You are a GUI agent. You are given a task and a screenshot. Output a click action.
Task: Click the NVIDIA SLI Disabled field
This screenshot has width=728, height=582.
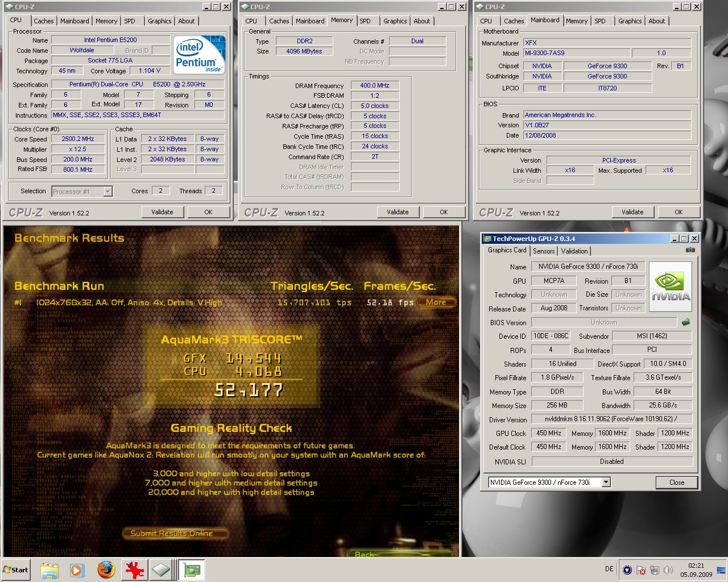[611, 462]
